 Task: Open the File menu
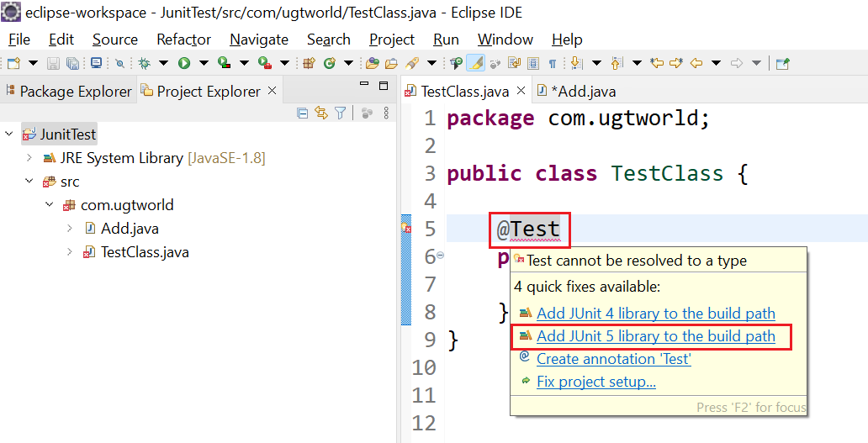pos(19,40)
